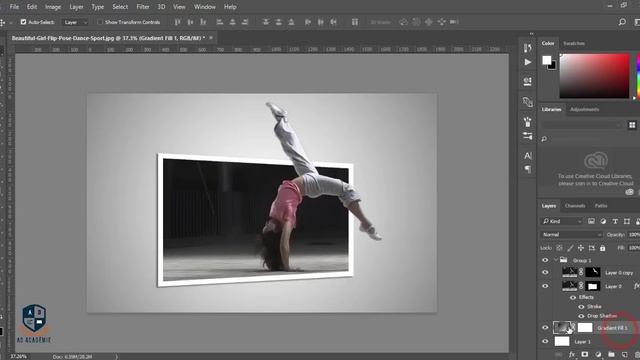Open the Image menu
Viewport: 640px width, 360px height.
[x=53, y=7]
